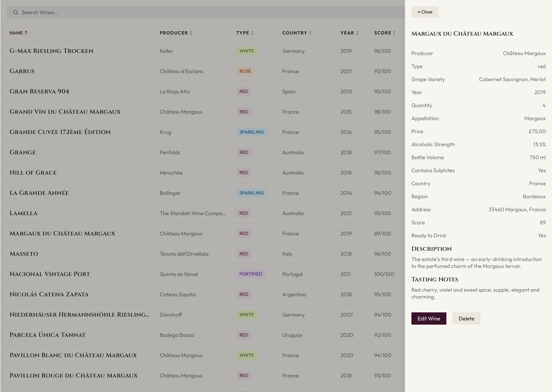Viewport: 552px width, 392px height.
Task: Select Niederhäuser Hermannshöhle Riesling row
Action: coord(202,315)
